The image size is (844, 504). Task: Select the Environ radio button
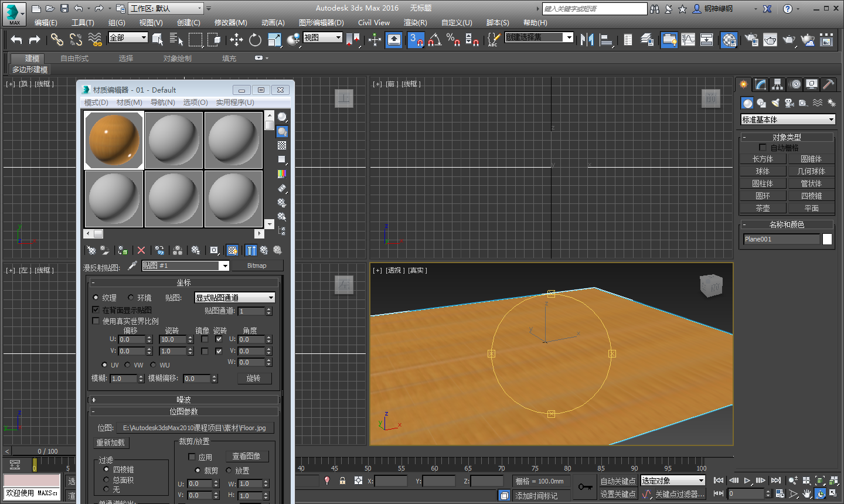[x=131, y=298]
